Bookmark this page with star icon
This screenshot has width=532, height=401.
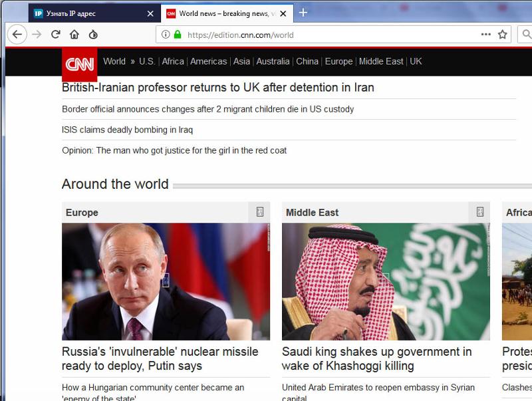[x=503, y=35]
